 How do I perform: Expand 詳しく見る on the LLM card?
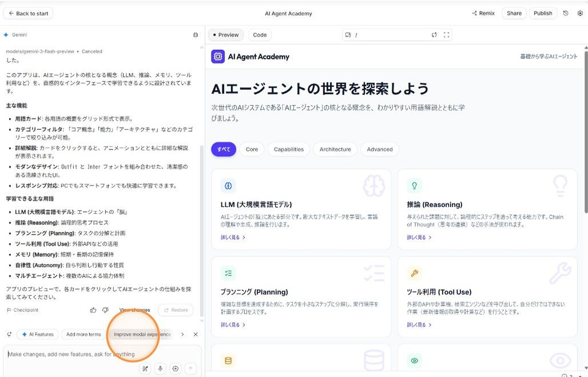coord(233,237)
